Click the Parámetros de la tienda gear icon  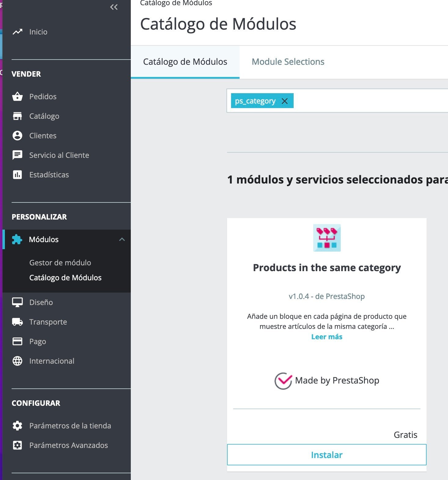coord(17,426)
